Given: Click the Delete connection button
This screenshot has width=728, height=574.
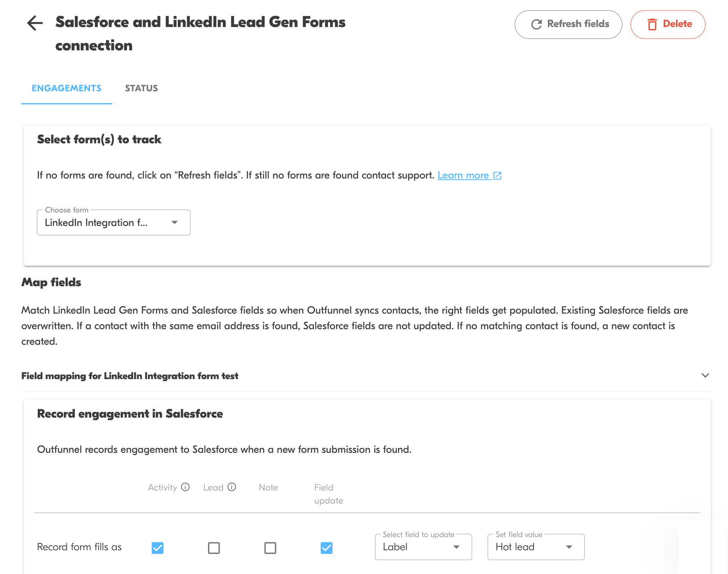Looking at the screenshot, I should (667, 25).
